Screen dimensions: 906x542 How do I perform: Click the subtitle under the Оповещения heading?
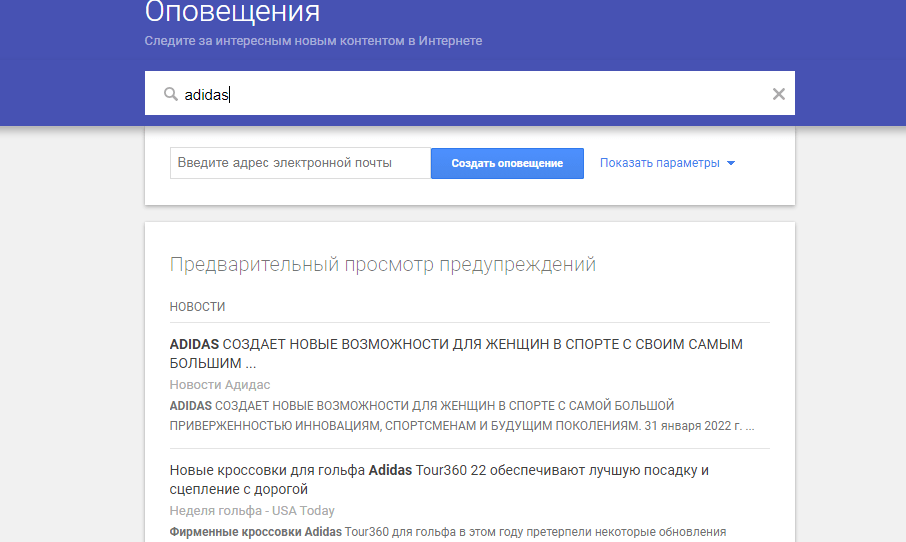[313, 41]
